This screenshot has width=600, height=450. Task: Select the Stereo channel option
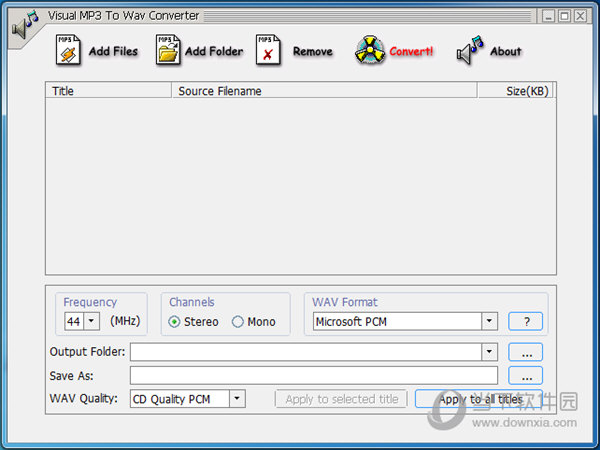[x=175, y=322]
